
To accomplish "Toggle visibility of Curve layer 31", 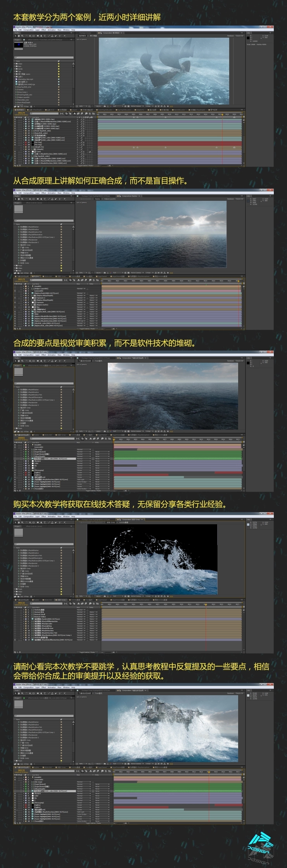I will click(x=15, y=151).
